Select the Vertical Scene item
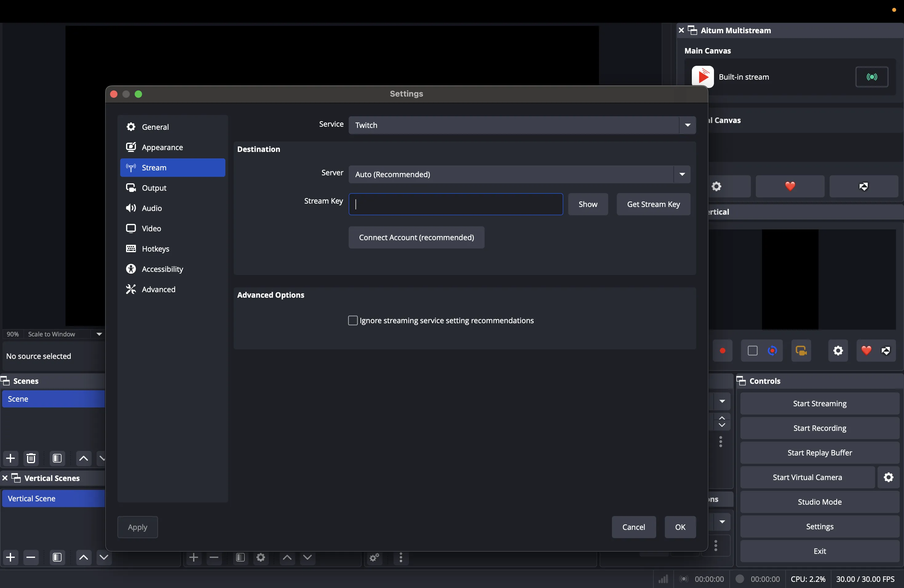This screenshot has width=904, height=588. coord(53,499)
